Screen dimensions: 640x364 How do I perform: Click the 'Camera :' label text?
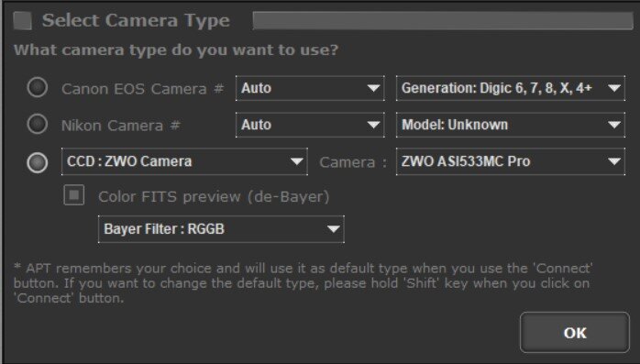(x=353, y=162)
